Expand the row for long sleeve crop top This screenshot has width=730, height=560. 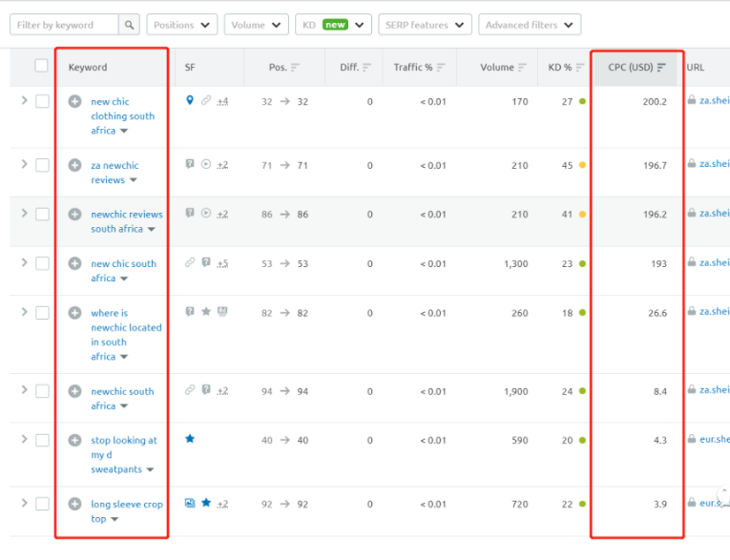24,503
